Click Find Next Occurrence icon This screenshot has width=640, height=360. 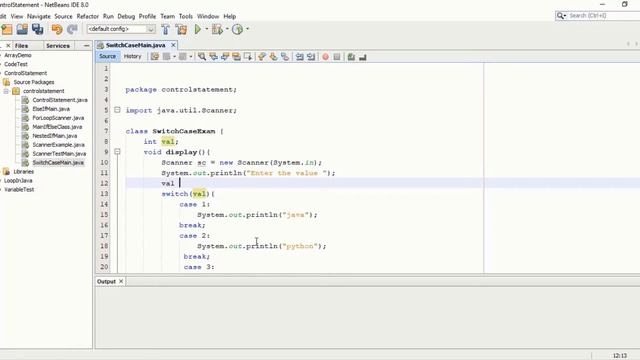(225, 57)
